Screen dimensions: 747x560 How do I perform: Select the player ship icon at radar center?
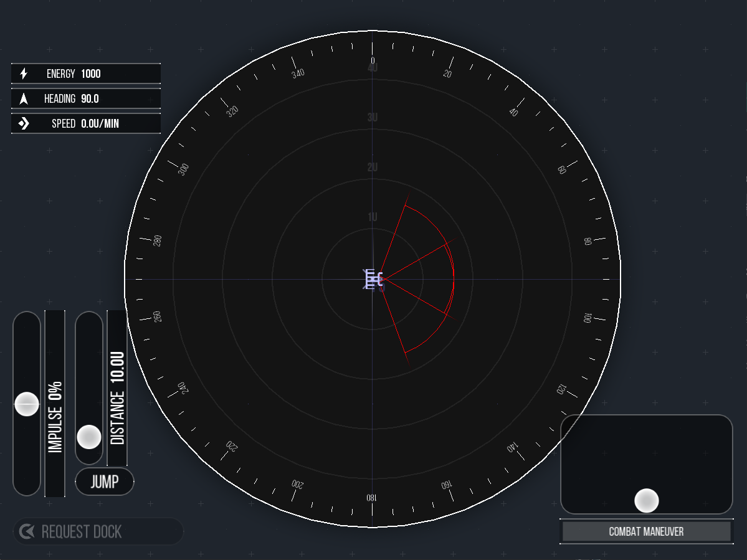(373, 279)
